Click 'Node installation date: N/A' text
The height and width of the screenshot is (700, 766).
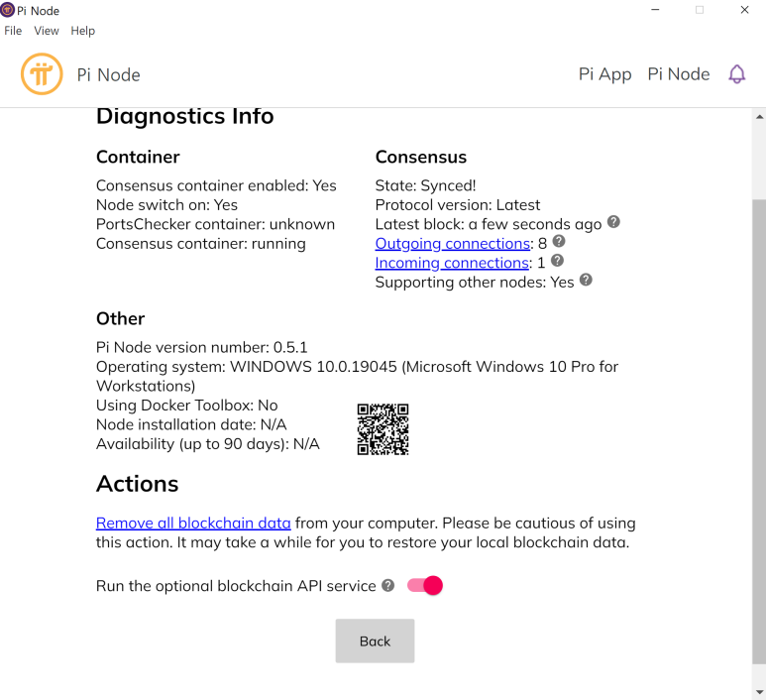click(191, 424)
